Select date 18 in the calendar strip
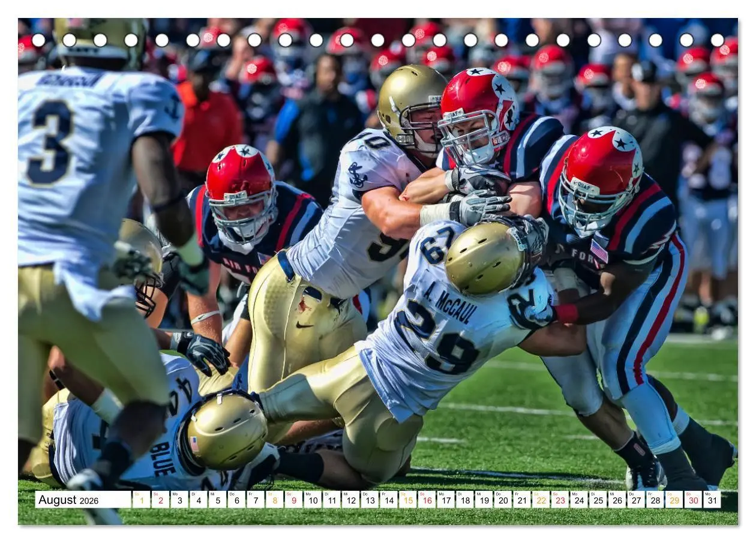Image resolution: width=756 pixels, height=543 pixels. 465,500
